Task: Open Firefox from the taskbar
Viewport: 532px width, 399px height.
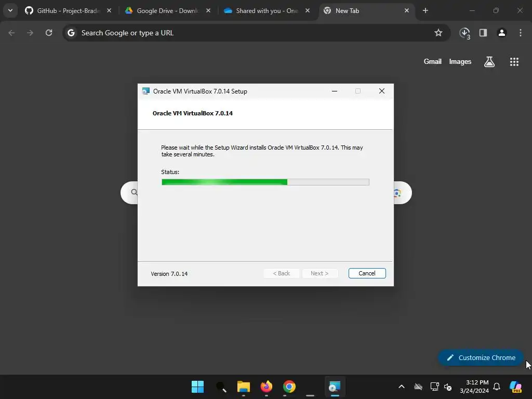Action: click(267, 387)
